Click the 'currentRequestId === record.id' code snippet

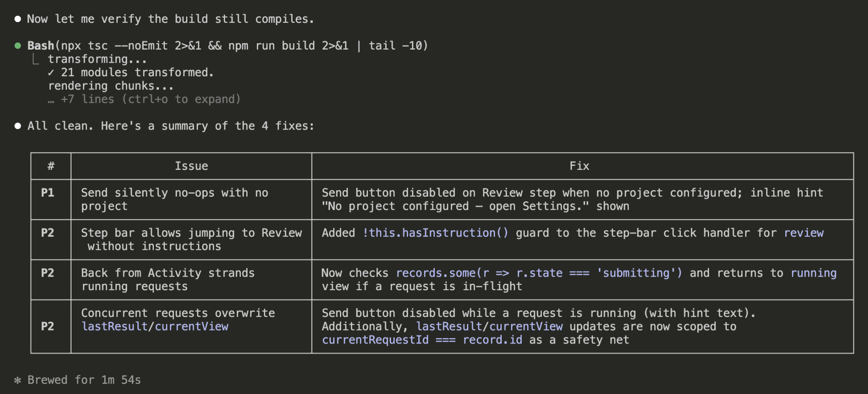pyautogui.click(x=422, y=340)
